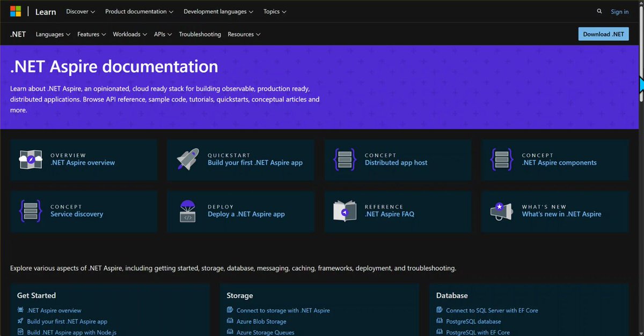Click the book icon on FAQ card

pos(345,211)
